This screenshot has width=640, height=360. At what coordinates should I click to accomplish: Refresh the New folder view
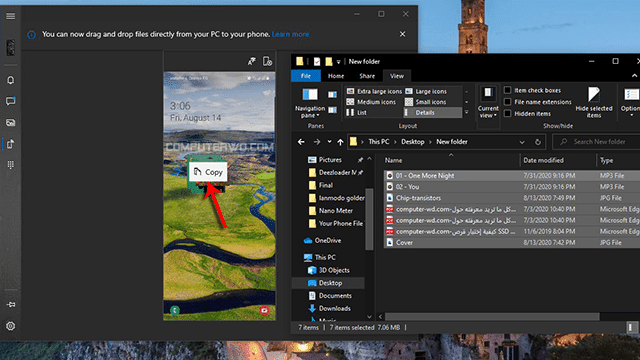pyautogui.click(x=538, y=142)
